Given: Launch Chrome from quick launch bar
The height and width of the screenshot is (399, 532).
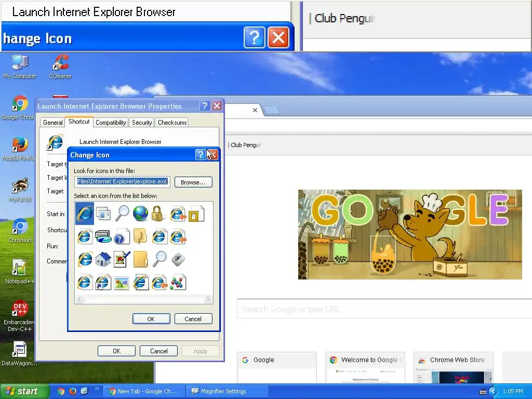Looking at the screenshot, I should pos(61,391).
